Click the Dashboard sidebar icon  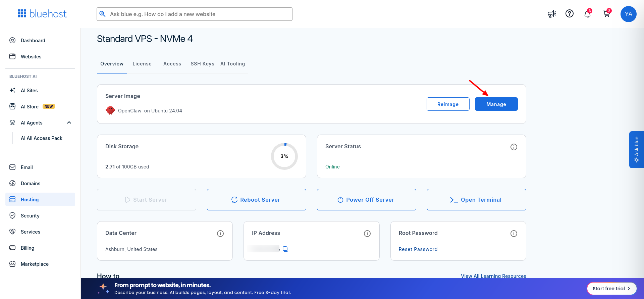point(12,40)
